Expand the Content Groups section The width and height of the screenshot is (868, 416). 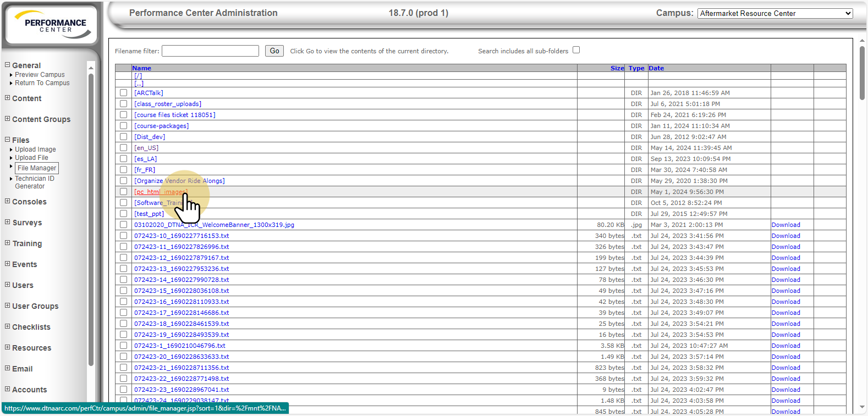coord(8,119)
